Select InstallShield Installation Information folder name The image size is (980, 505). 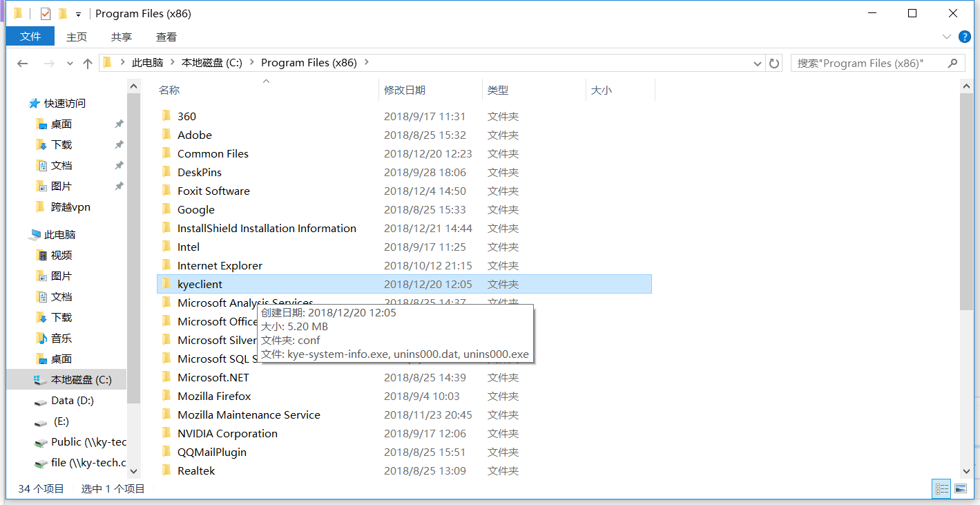267,228
